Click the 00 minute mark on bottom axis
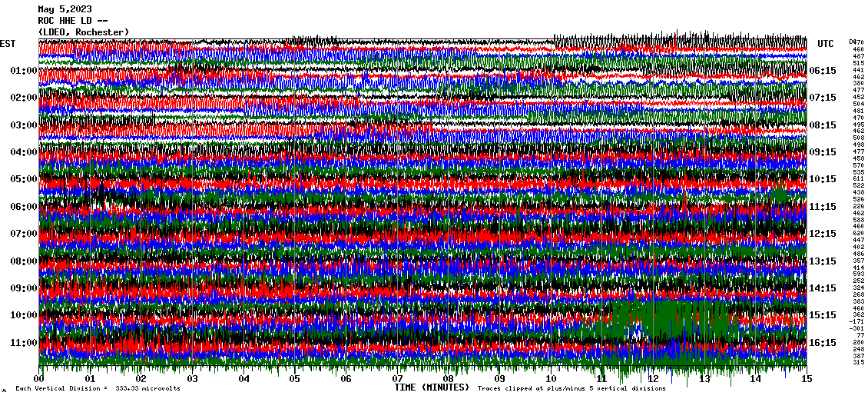 pyautogui.click(x=40, y=379)
